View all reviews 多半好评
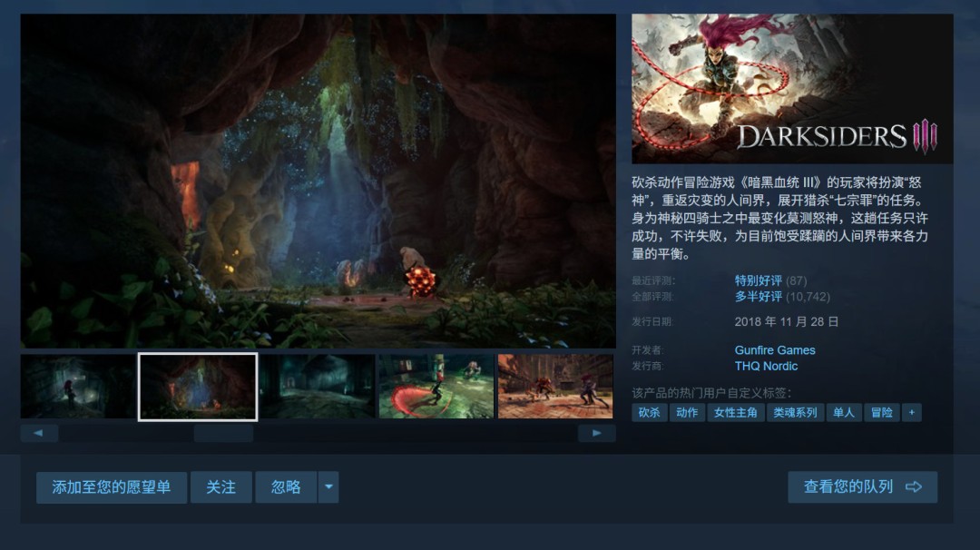Image resolution: width=980 pixels, height=550 pixels. pos(758,297)
